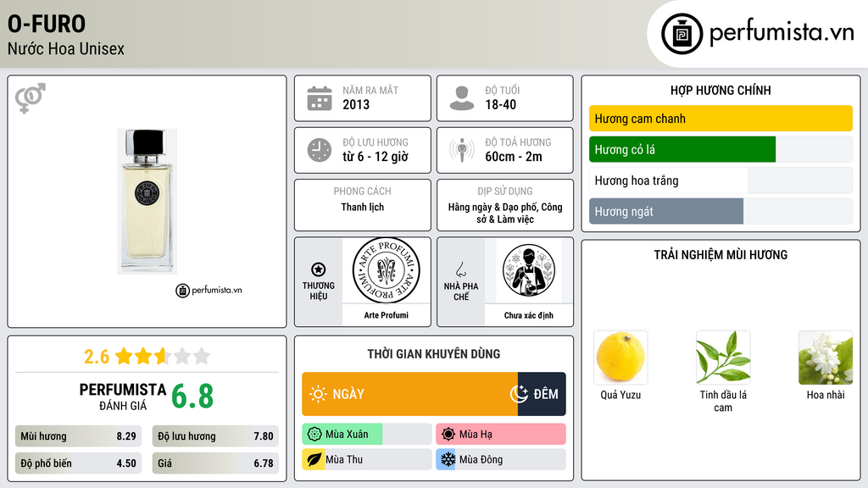Click the moon icon in the Đêm section
The width and height of the screenshot is (868, 488).
point(519,393)
